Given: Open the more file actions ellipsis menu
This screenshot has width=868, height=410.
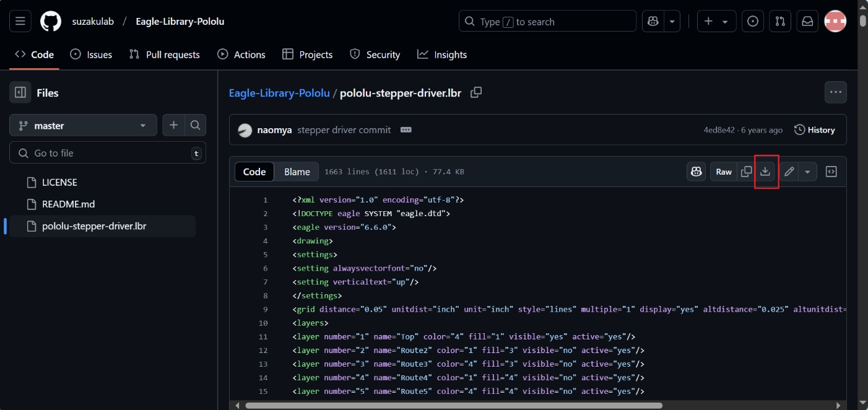Looking at the screenshot, I should click(x=836, y=92).
